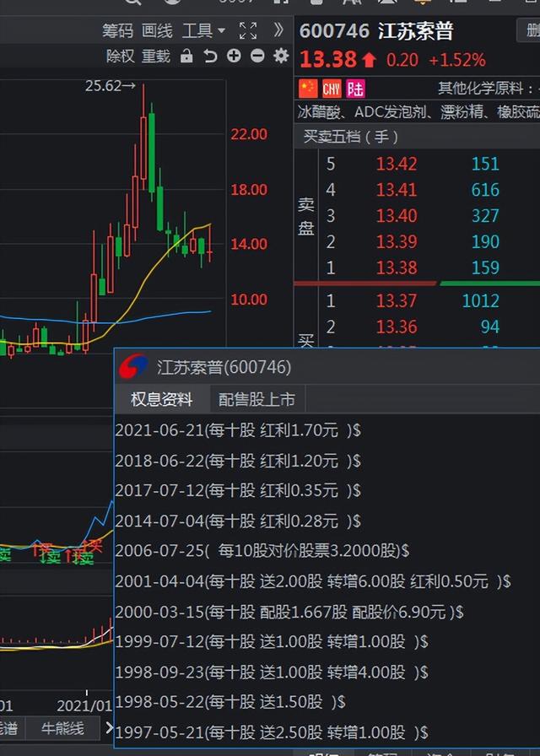Click the +1.52% change percentage
The image size is (540, 756).
tap(457, 60)
